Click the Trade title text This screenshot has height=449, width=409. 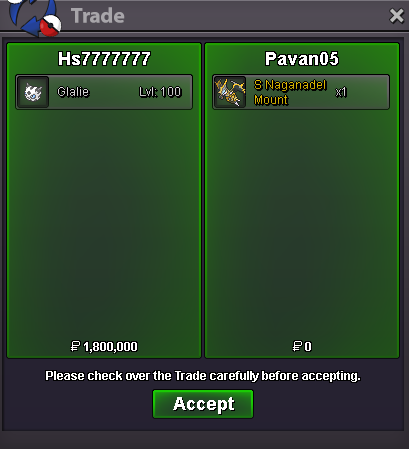pos(98,16)
